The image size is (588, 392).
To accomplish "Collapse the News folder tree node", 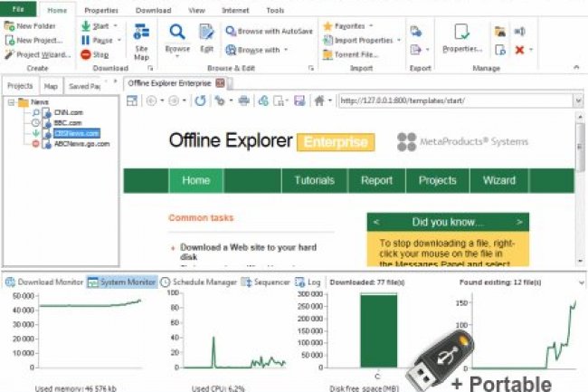I will point(11,102).
